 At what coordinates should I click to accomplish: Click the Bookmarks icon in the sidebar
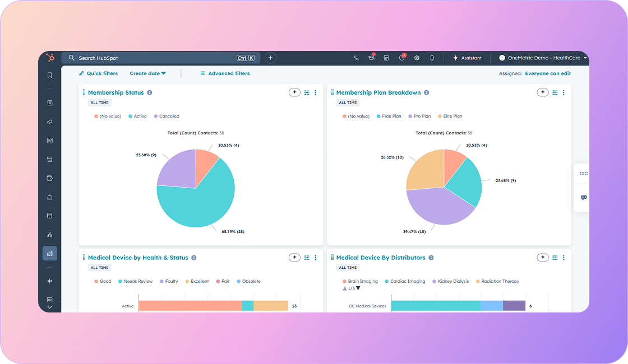[49, 74]
